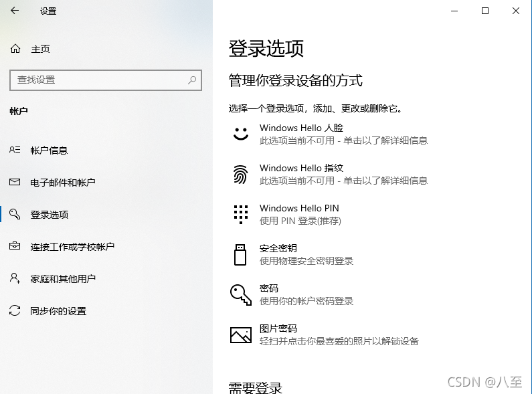Click the 管理你登录设备的方式 heading
Viewport: 532px width, 394px height.
(x=296, y=80)
